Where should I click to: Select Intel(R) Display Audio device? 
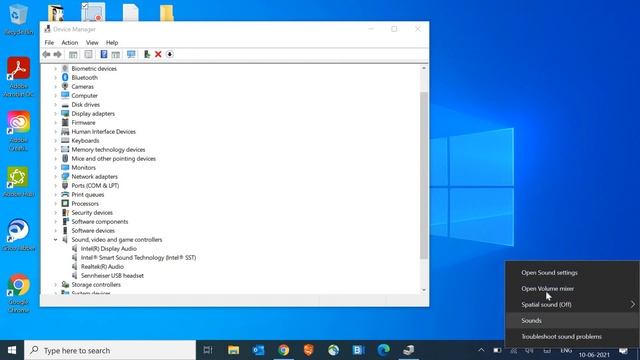pos(109,249)
